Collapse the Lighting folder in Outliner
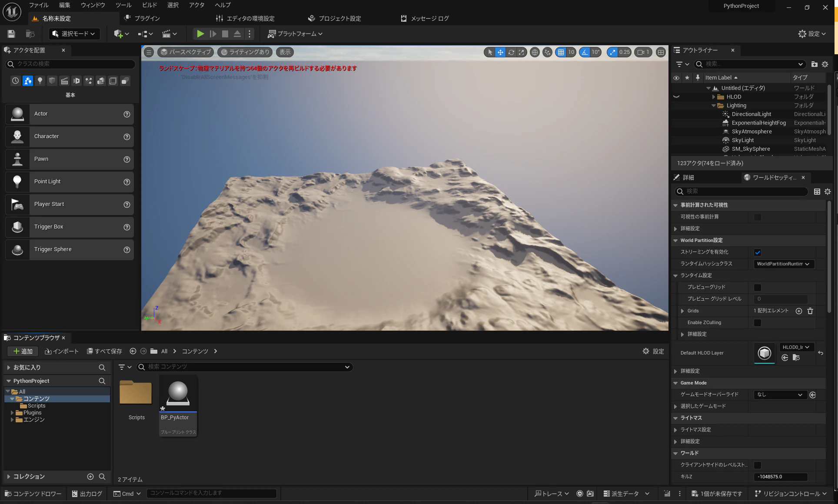 click(714, 106)
